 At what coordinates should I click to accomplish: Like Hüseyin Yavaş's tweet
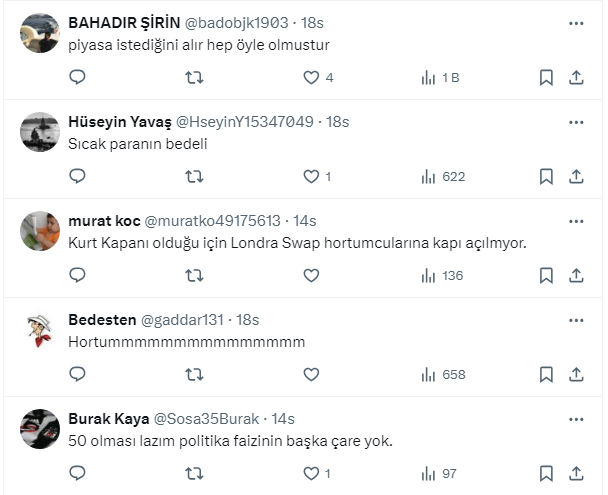click(x=311, y=176)
